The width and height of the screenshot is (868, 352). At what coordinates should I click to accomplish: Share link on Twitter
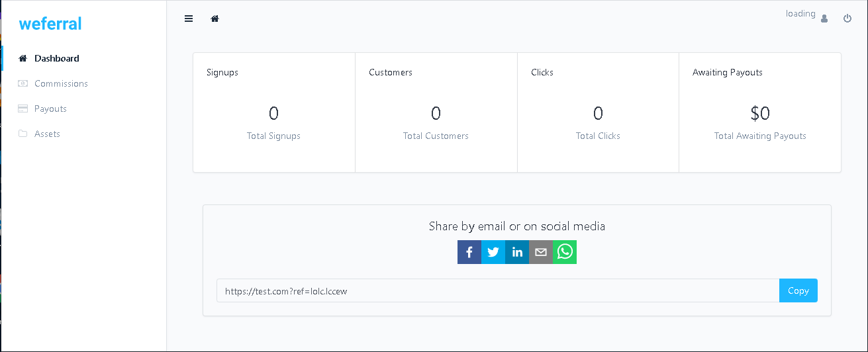click(493, 252)
